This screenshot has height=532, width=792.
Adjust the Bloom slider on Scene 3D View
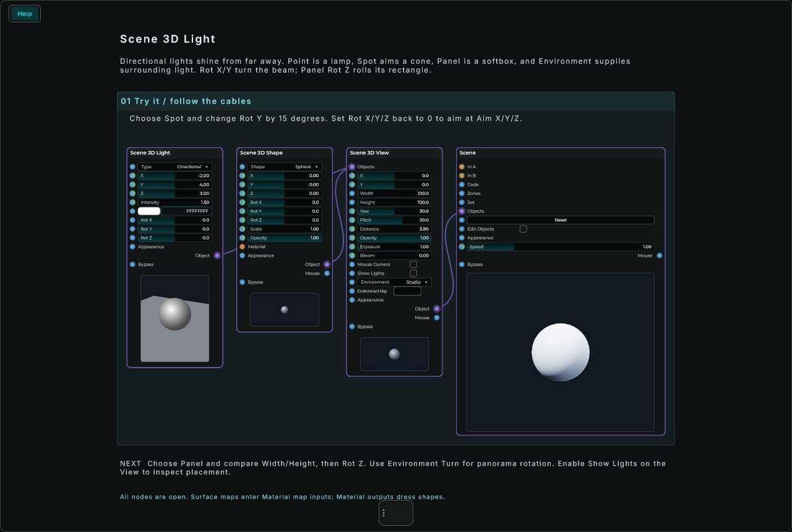click(395, 255)
